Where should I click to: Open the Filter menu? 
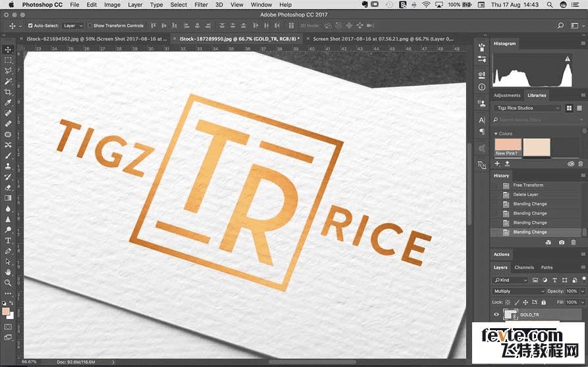click(201, 5)
